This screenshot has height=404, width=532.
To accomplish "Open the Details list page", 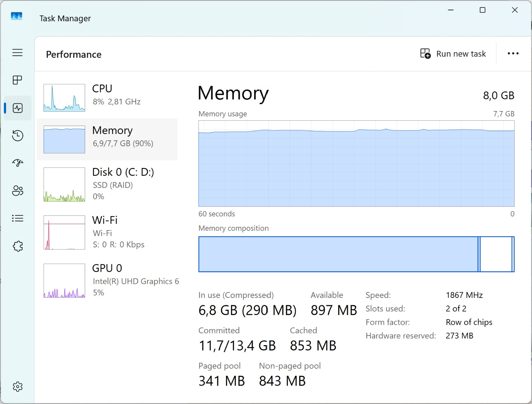I will (17, 218).
